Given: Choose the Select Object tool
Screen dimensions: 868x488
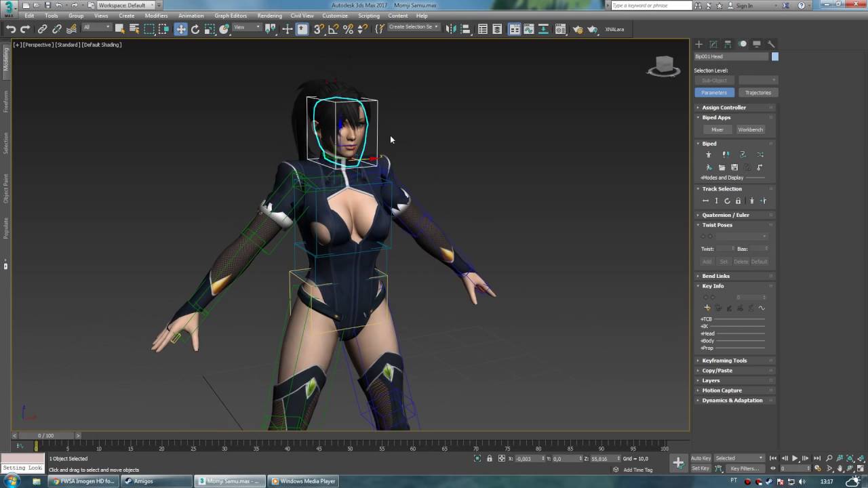Looking at the screenshot, I should coord(120,29).
